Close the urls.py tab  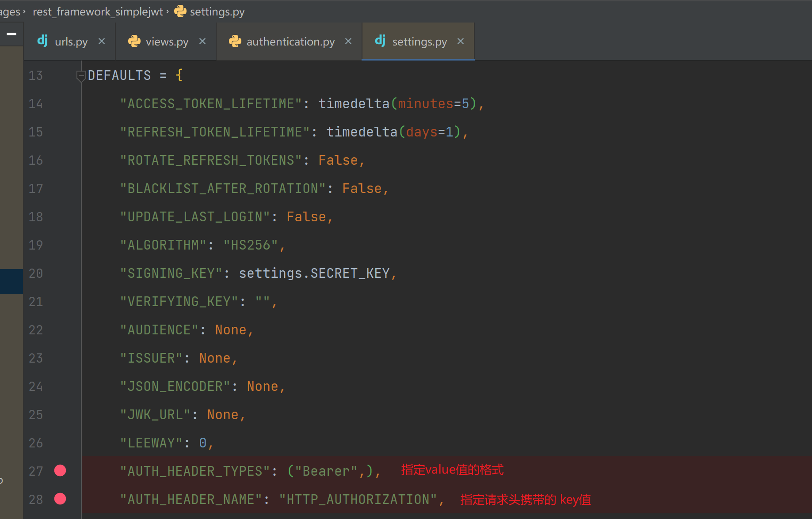(x=102, y=41)
